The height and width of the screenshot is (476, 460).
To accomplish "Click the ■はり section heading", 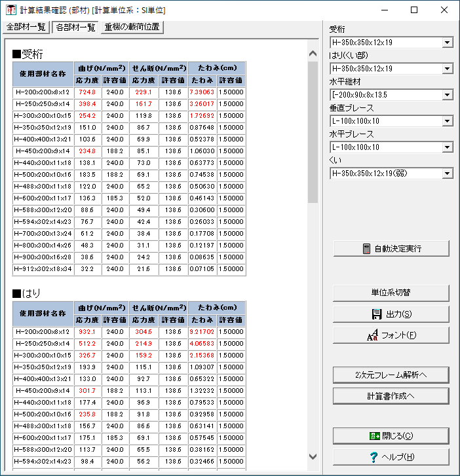I will 26,293.
